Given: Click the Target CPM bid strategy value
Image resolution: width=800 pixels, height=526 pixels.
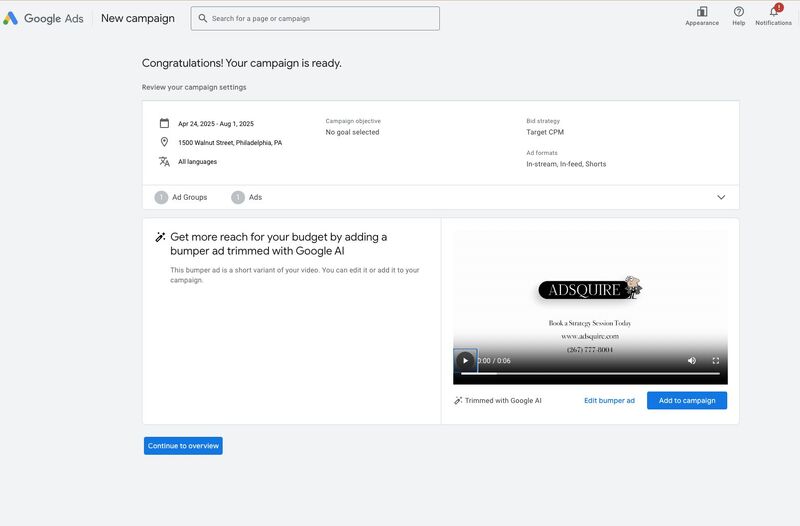Looking at the screenshot, I should click(545, 132).
